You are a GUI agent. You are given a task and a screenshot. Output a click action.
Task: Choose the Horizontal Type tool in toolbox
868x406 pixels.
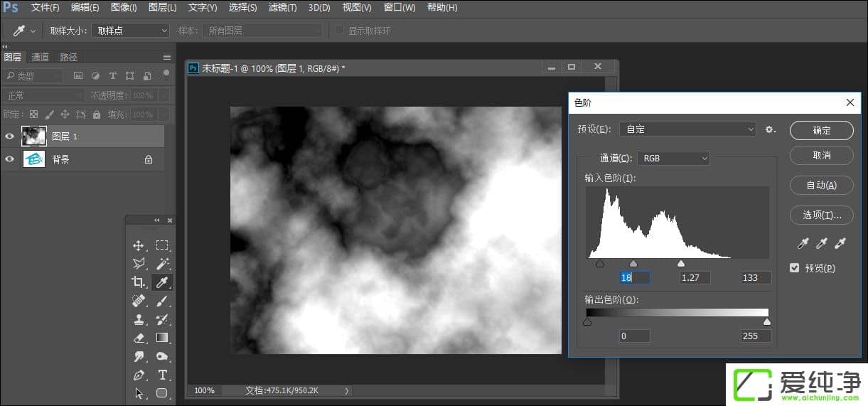[162, 375]
